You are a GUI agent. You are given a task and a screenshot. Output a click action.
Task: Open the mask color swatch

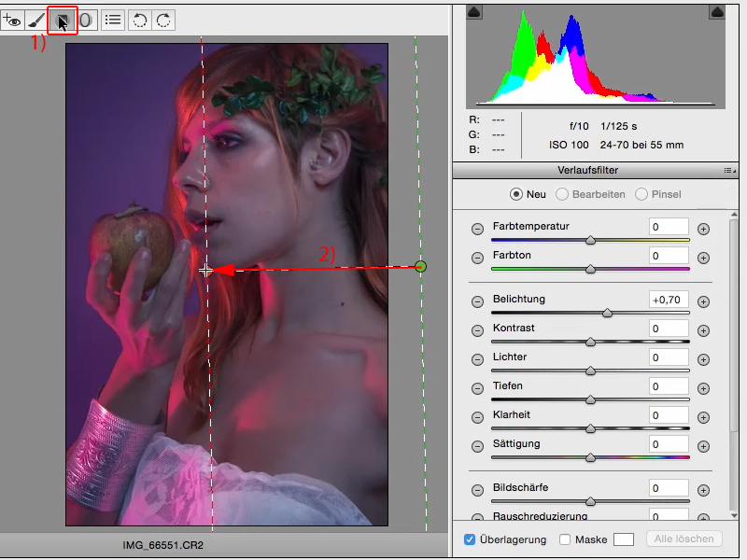pyautogui.click(x=624, y=539)
